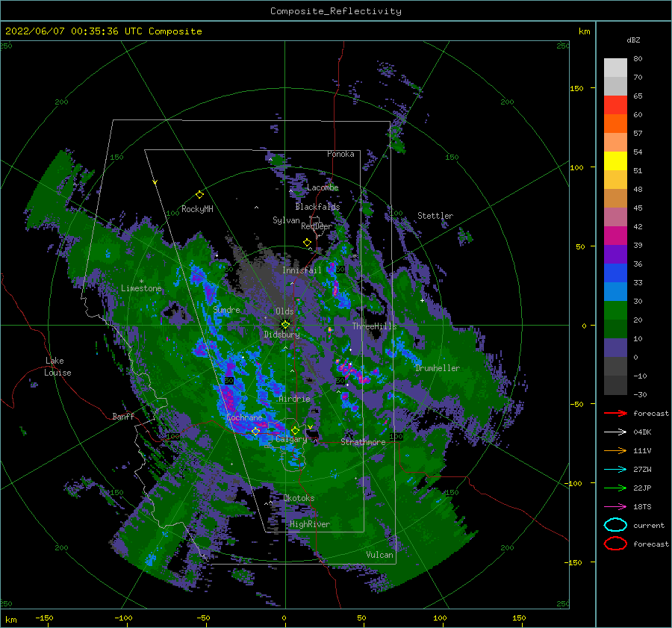This screenshot has width=672, height=628.
Task: Click the 'current' legend label text
Action: pyautogui.click(x=649, y=526)
